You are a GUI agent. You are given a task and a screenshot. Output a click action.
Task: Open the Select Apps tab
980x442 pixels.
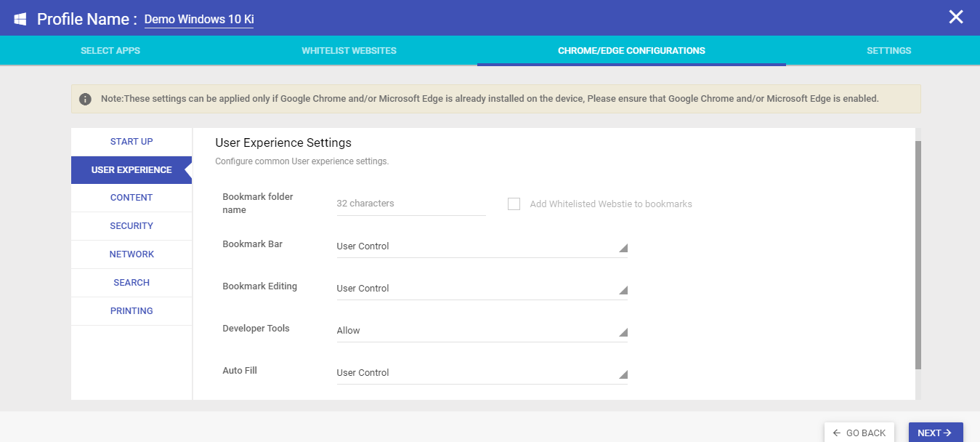coord(110,51)
